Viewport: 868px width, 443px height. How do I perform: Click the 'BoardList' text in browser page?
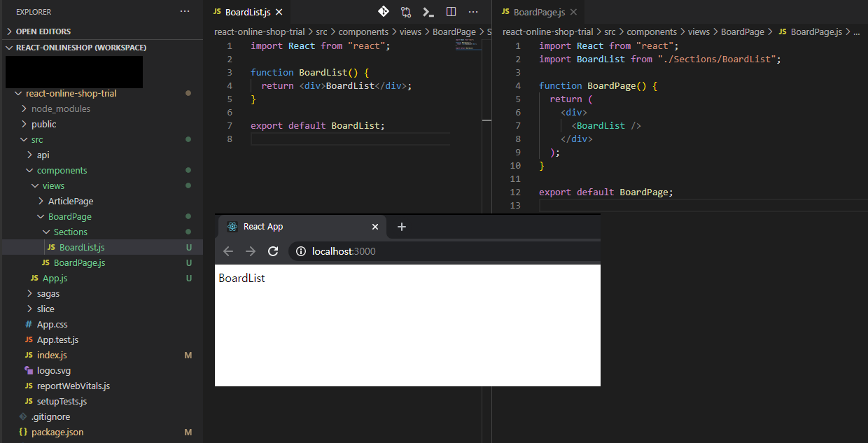(x=241, y=278)
